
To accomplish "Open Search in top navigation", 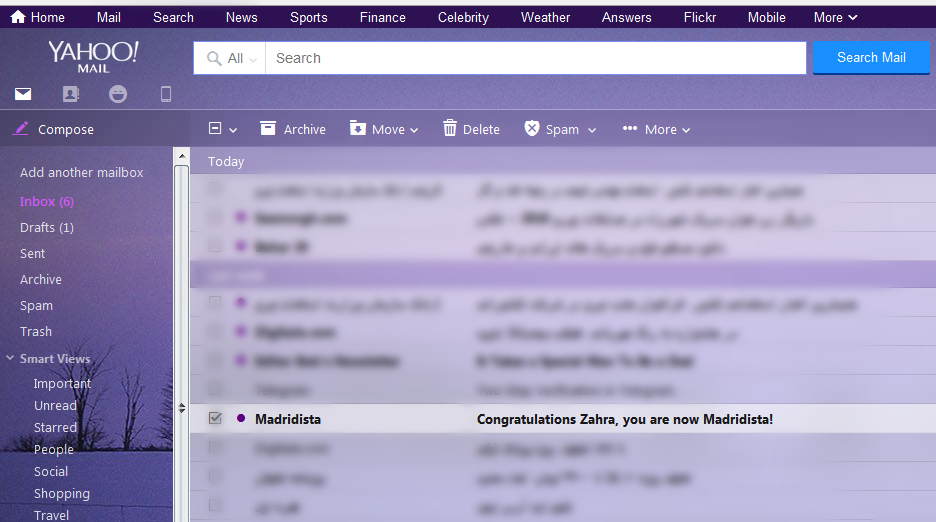I will tap(173, 17).
